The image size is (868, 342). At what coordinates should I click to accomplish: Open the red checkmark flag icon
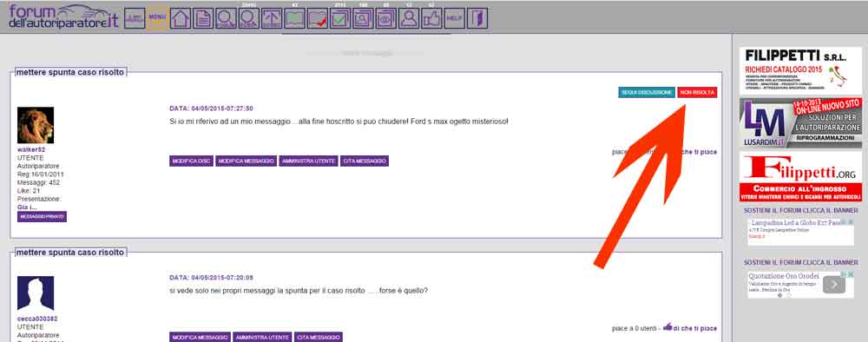click(317, 18)
